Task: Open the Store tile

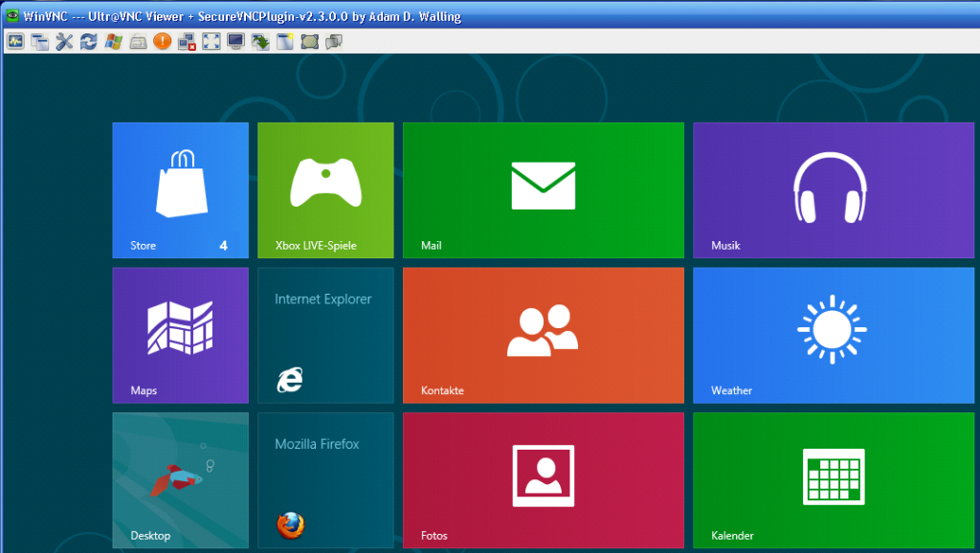Action: 181,190
